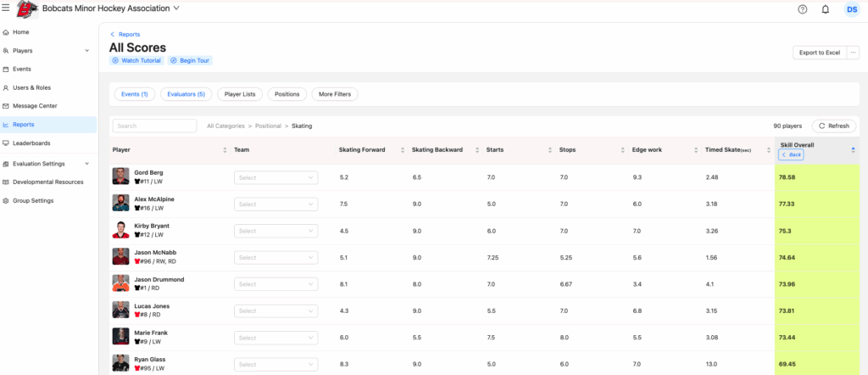The image size is (868, 375).
Task: Toggle the Evaluators (5) filter
Action: pyautogui.click(x=186, y=94)
